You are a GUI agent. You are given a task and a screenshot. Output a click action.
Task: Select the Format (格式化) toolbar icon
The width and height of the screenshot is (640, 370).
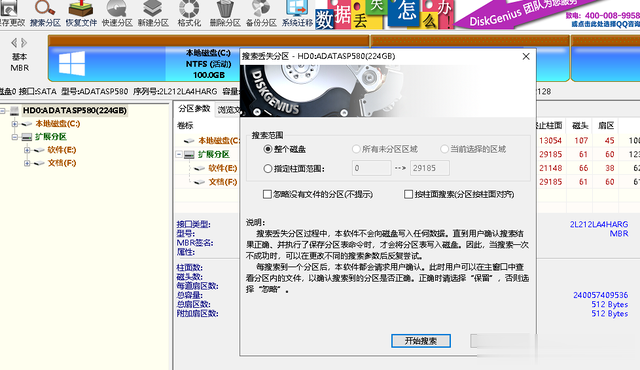pos(189,8)
